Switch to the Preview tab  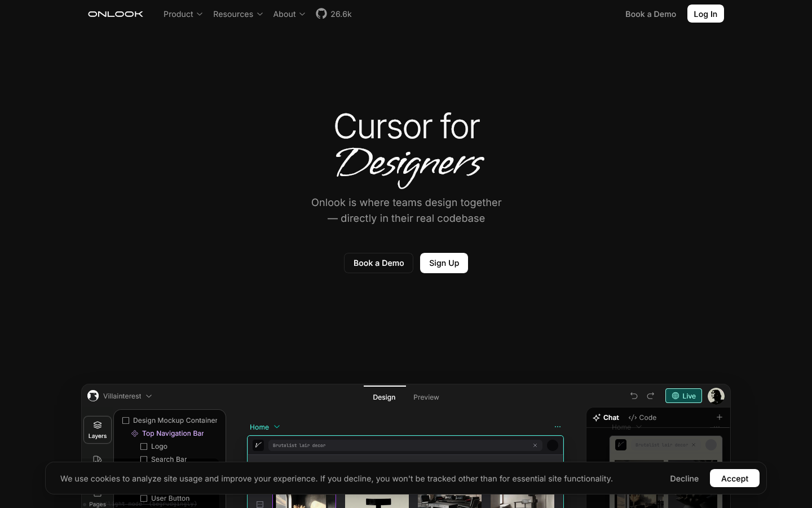[426, 397]
